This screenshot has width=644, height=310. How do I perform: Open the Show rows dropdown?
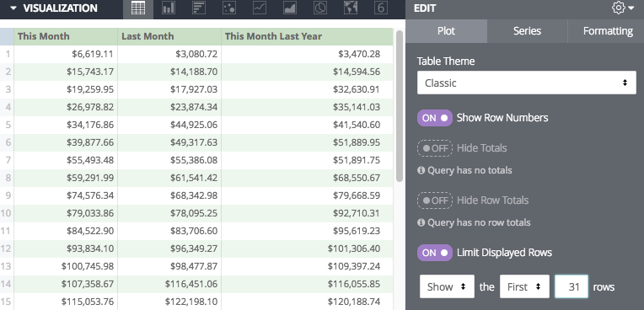(x=447, y=286)
